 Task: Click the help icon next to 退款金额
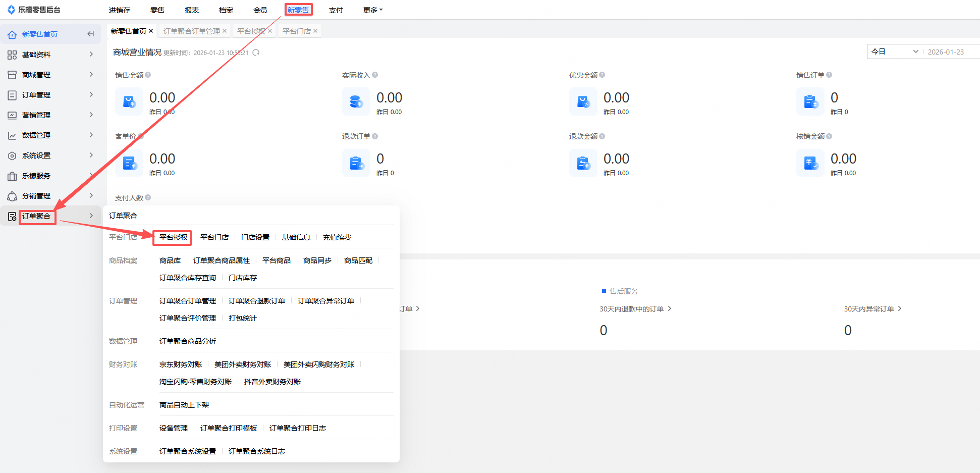[x=602, y=136]
